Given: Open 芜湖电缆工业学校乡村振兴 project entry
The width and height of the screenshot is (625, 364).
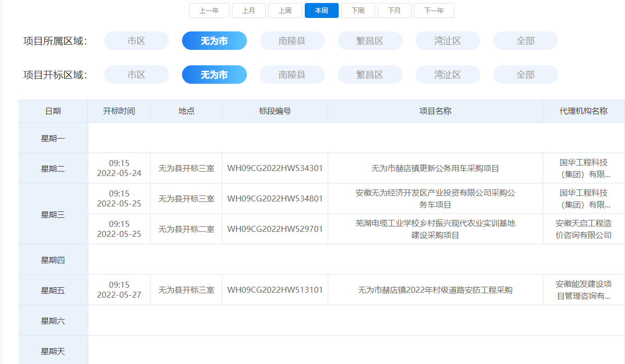Looking at the screenshot, I should [435, 229].
